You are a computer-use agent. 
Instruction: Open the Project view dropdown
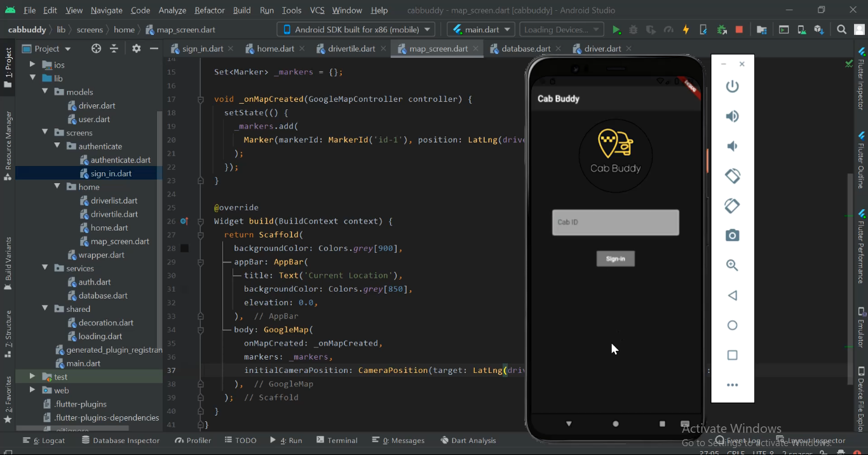[46, 48]
